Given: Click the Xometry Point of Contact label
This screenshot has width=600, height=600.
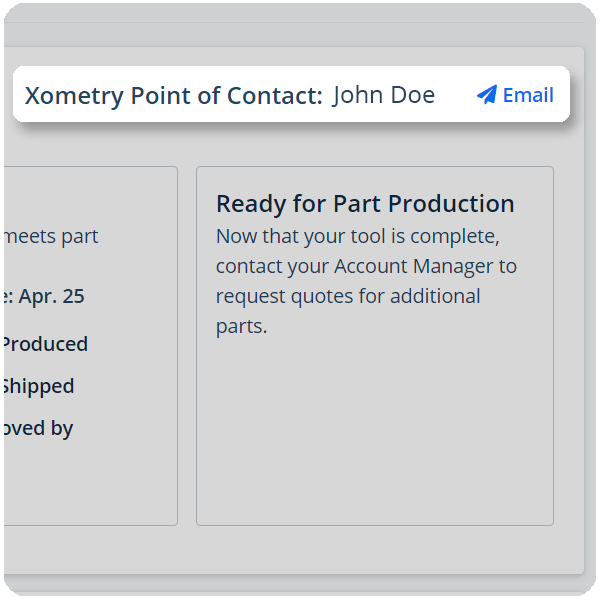Looking at the screenshot, I should click(x=173, y=96).
